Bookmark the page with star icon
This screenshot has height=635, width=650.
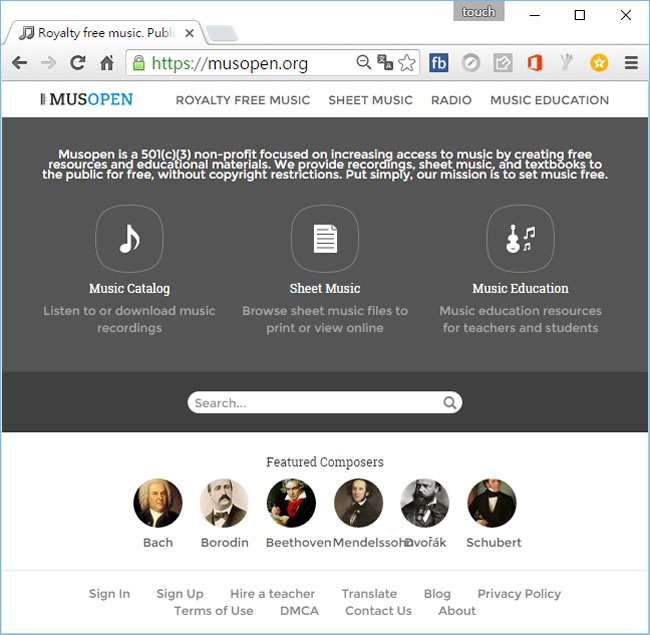pos(407,63)
